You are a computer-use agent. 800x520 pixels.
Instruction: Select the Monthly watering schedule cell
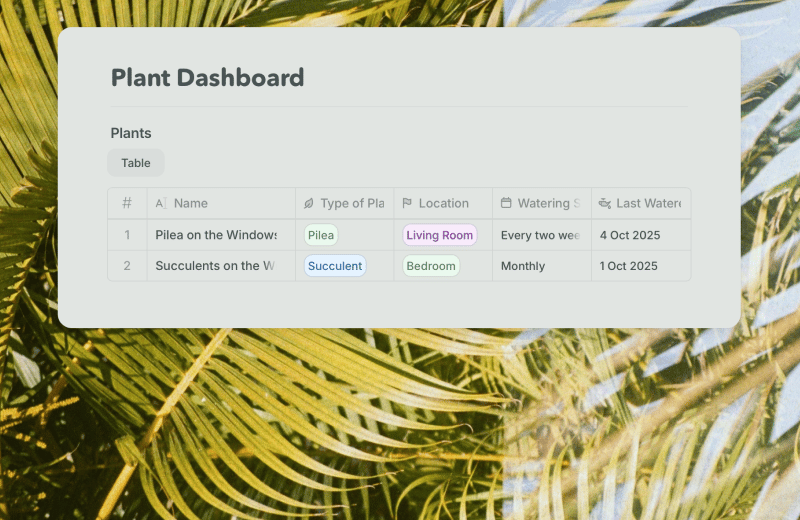point(523,266)
